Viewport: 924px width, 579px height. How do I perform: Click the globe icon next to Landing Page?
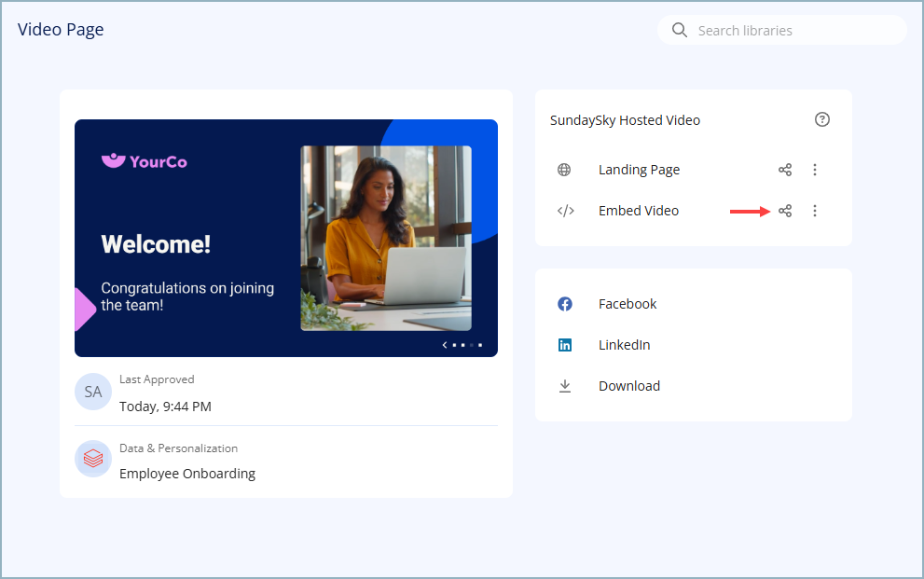tap(564, 170)
